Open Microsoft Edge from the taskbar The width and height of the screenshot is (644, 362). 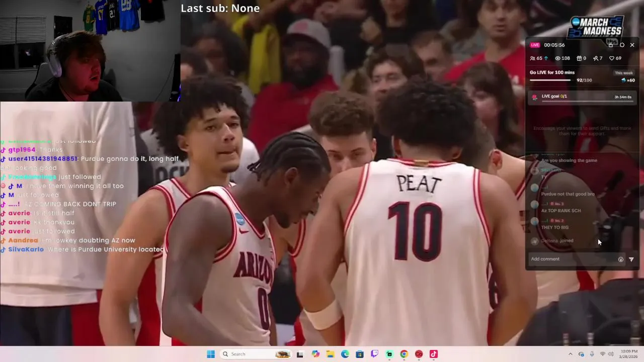[x=345, y=354]
